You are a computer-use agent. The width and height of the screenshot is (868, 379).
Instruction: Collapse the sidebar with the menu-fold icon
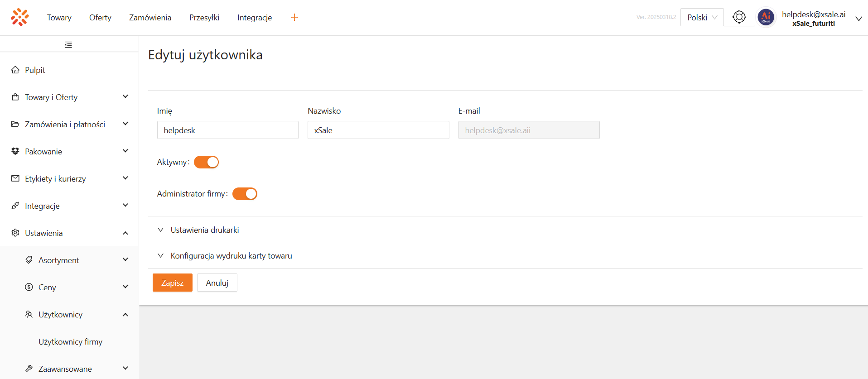coord(68,45)
